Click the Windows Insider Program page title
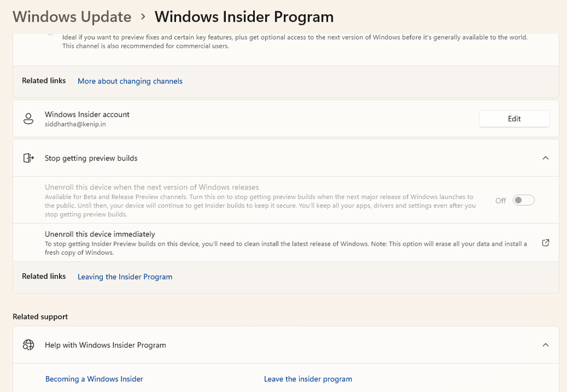The height and width of the screenshot is (392, 567). [244, 17]
